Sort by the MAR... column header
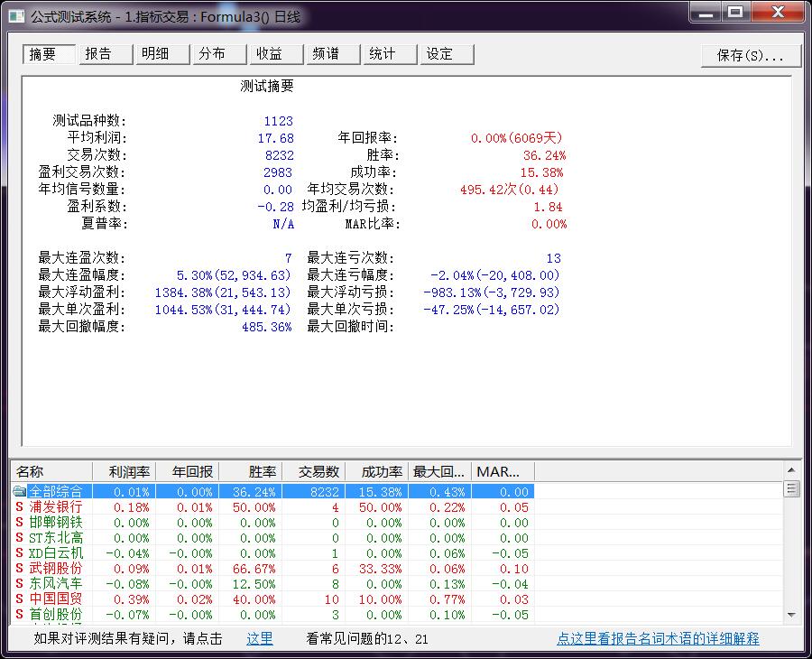 tap(503, 472)
